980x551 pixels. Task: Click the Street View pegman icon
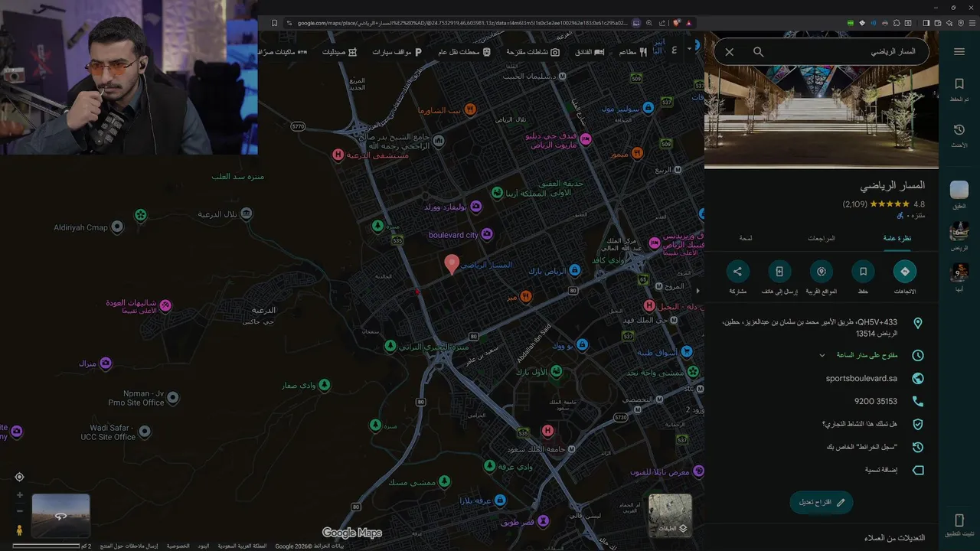pyautogui.click(x=20, y=530)
